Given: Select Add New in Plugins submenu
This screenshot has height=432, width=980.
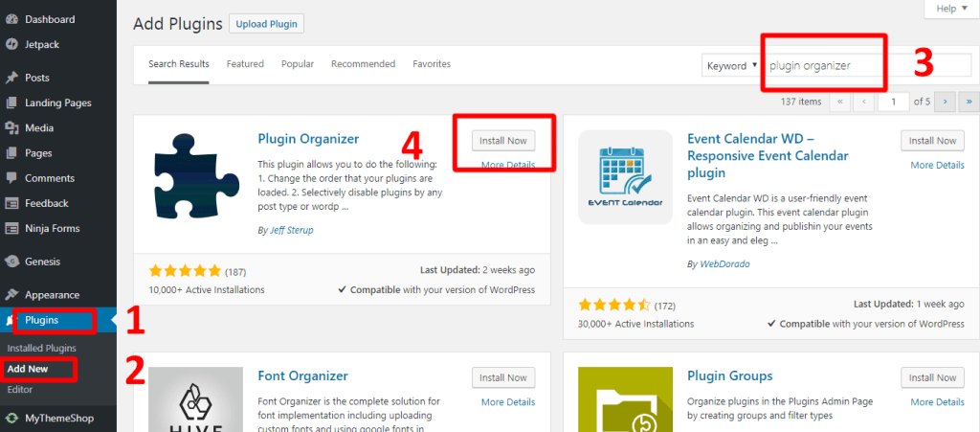Looking at the screenshot, I should tap(28, 369).
